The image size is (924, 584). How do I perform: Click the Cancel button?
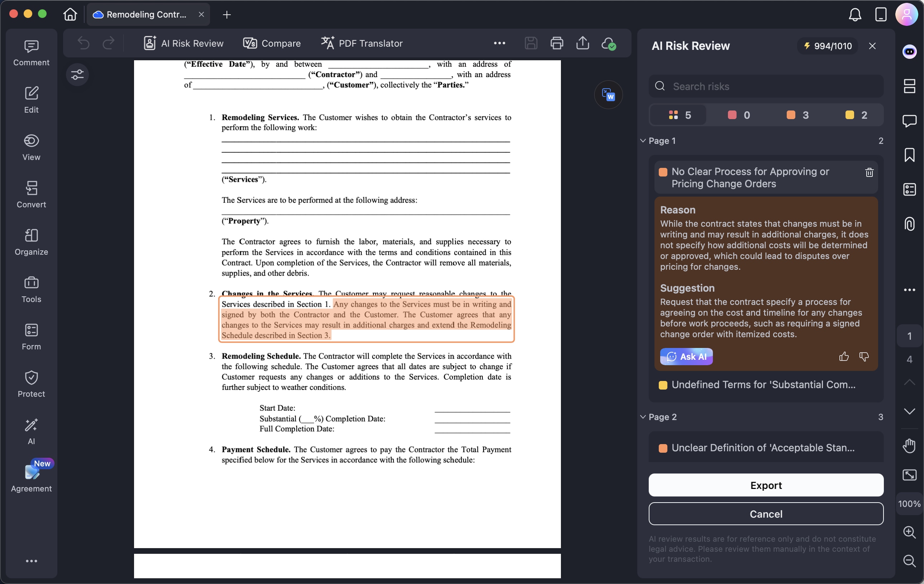click(x=766, y=514)
